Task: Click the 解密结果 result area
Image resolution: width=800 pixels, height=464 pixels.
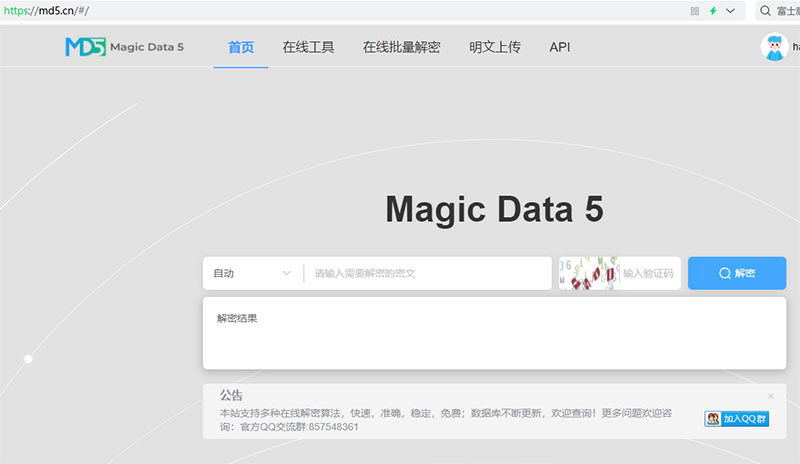Action: click(494, 333)
